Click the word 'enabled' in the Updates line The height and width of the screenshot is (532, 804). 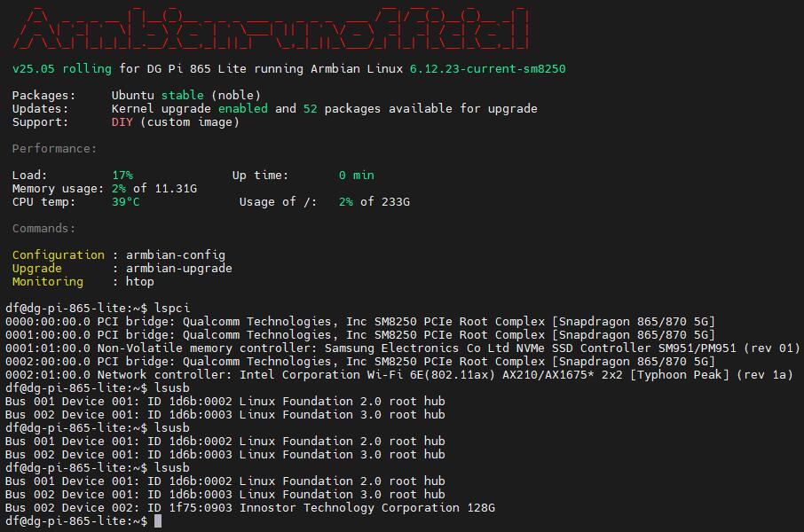243,109
